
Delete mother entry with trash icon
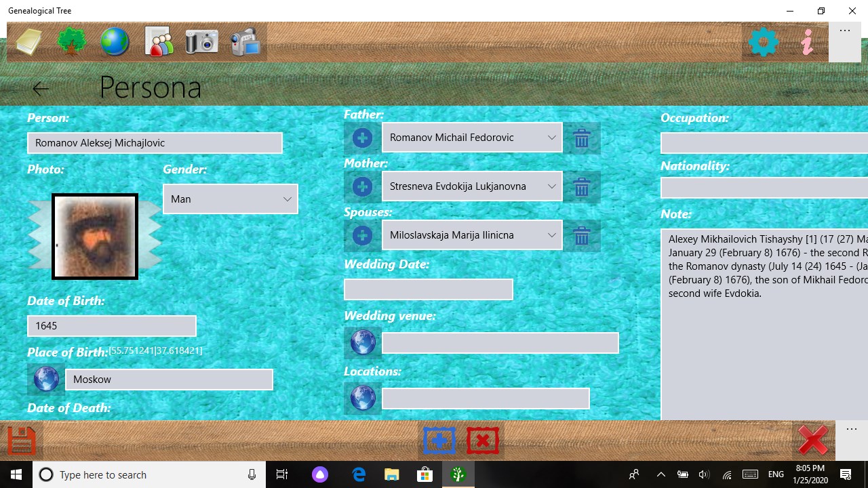click(582, 187)
